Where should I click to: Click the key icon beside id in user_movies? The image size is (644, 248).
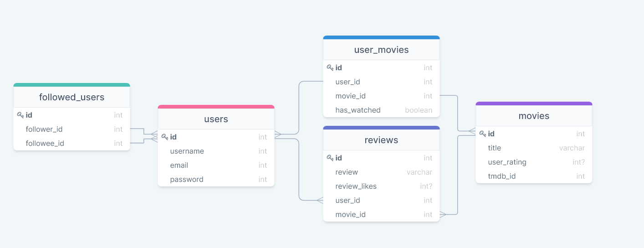[x=330, y=68]
